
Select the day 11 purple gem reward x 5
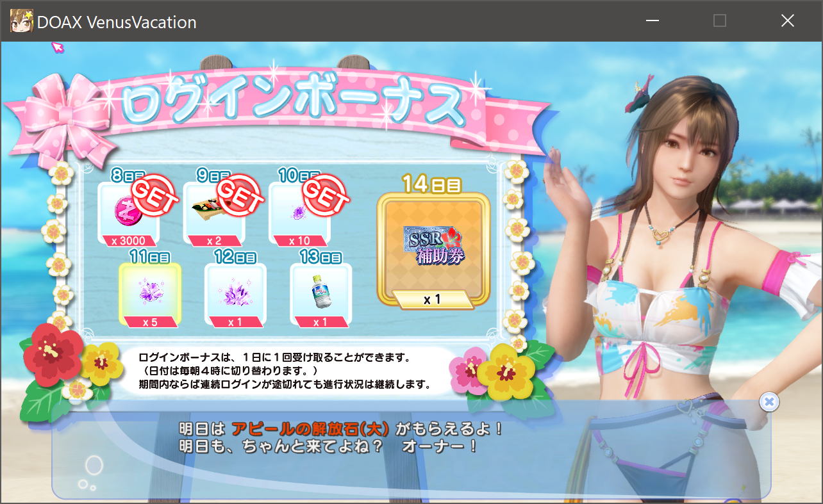(150, 295)
